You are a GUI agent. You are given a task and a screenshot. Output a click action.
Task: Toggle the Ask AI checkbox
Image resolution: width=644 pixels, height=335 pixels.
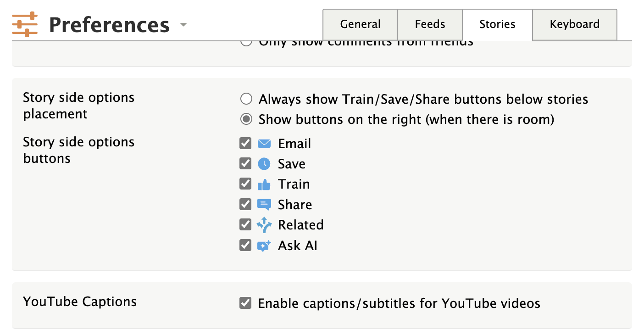[245, 246]
